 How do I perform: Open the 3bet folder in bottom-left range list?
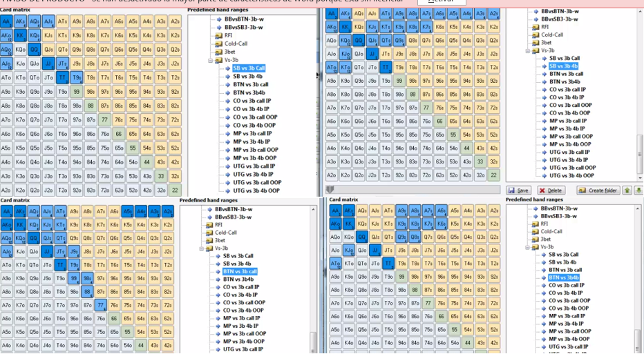(x=220, y=240)
